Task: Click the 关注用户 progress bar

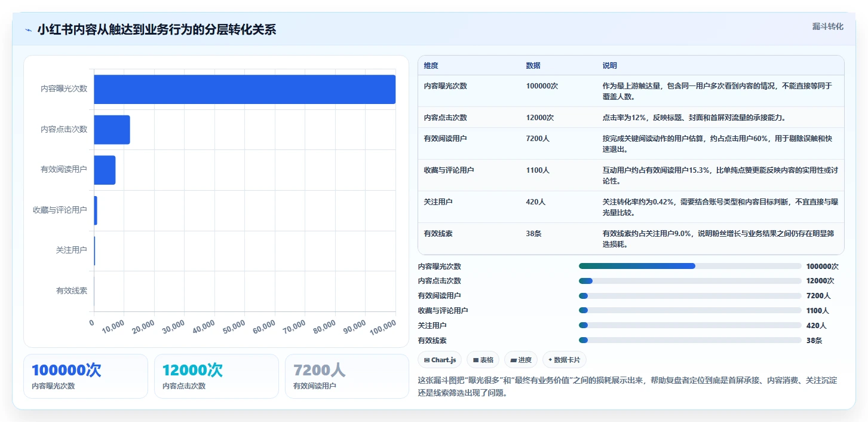Action: [x=690, y=325]
